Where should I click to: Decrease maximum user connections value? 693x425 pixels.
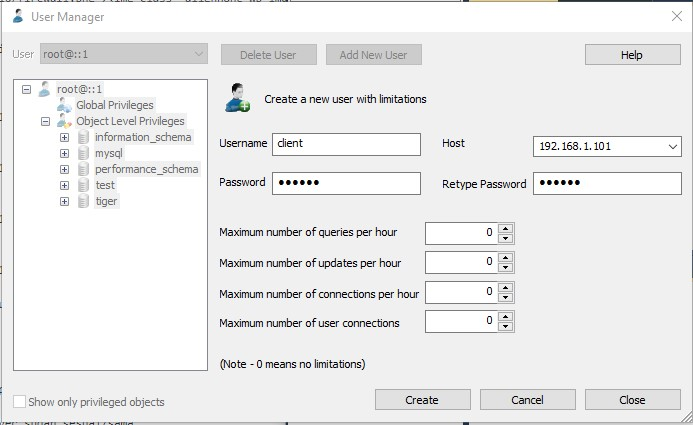pyautogui.click(x=506, y=327)
